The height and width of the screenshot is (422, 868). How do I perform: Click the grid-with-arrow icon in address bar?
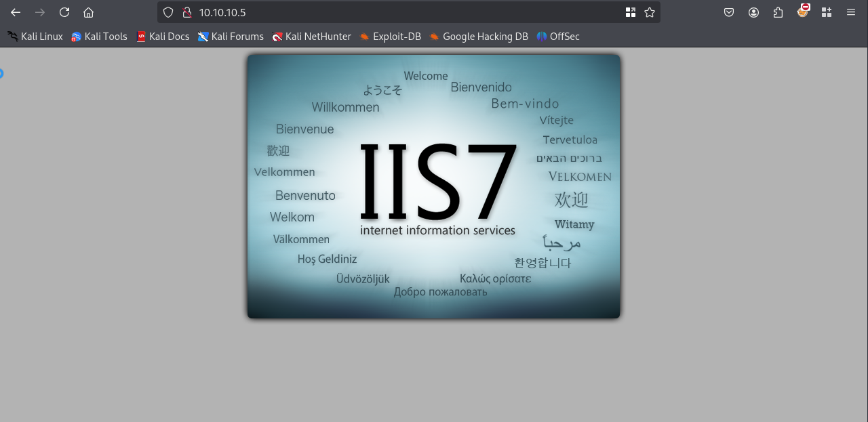tap(631, 12)
